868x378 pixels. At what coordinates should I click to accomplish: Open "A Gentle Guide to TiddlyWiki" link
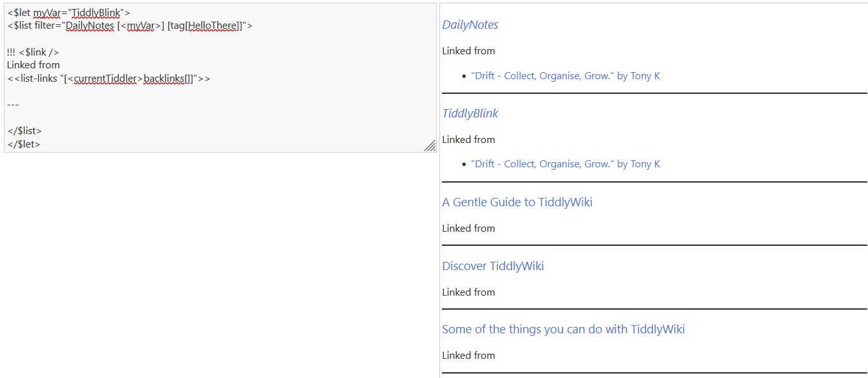pyautogui.click(x=517, y=202)
